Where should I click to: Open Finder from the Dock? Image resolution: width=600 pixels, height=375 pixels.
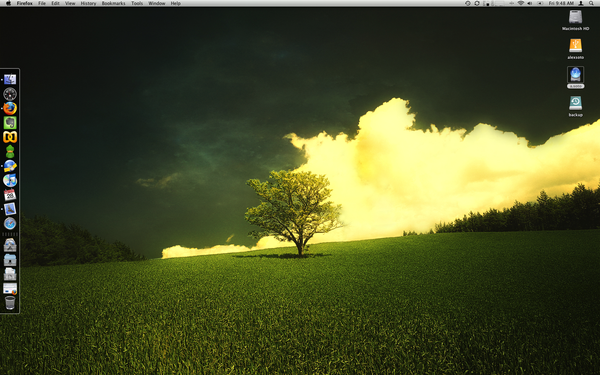point(10,79)
